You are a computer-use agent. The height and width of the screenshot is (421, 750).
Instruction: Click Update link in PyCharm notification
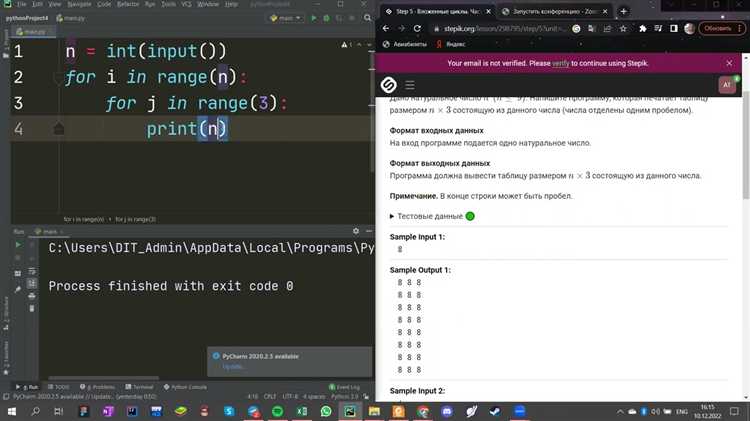pyautogui.click(x=233, y=366)
